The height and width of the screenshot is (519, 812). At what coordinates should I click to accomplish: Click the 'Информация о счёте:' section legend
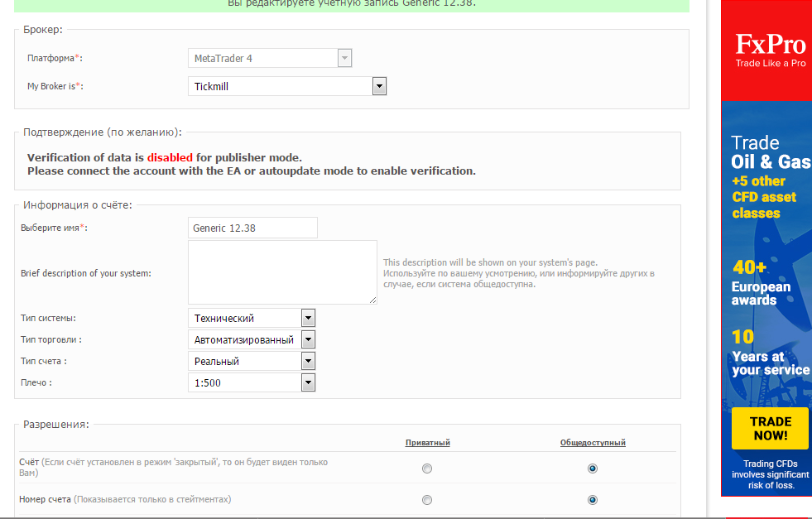point(78,205)
